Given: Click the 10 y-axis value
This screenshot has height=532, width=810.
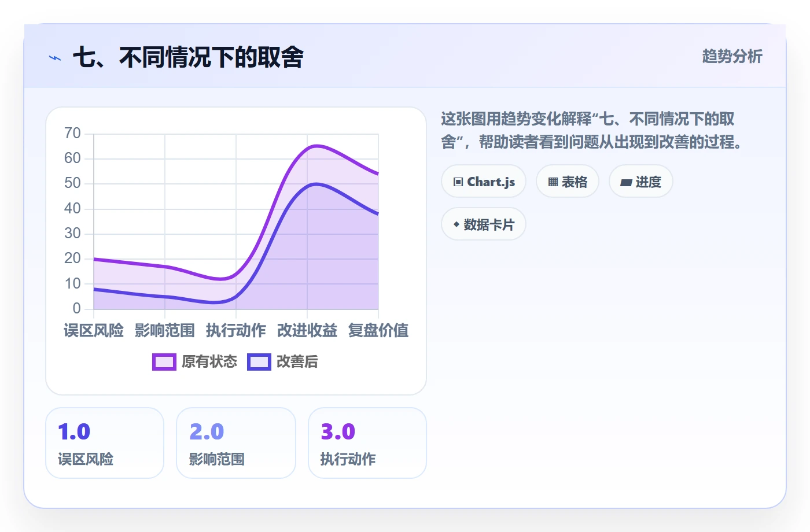Looking at the screenshot, I should (73, 284).
